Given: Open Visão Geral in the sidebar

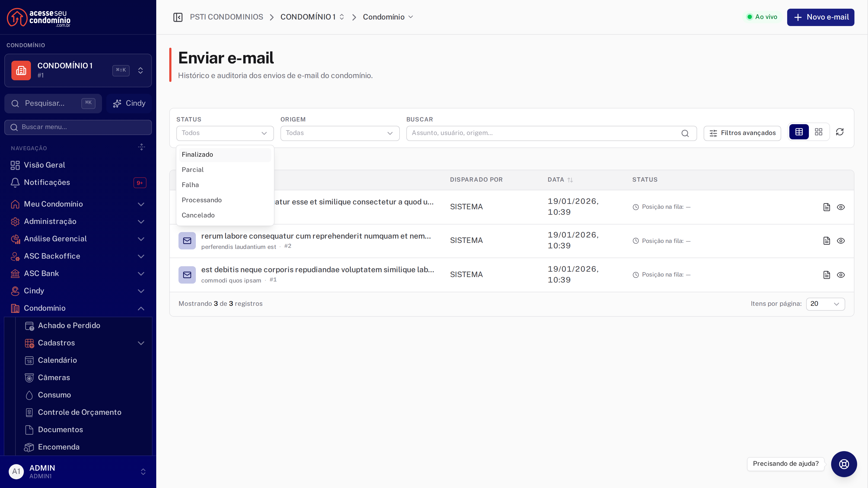Looking at the screenshot, I should (x=78, y=165).
